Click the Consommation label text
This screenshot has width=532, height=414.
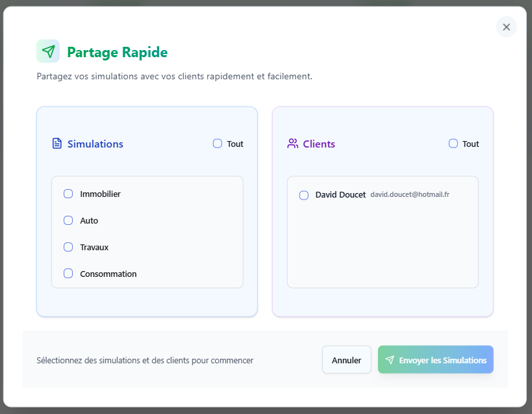(108, 274)
